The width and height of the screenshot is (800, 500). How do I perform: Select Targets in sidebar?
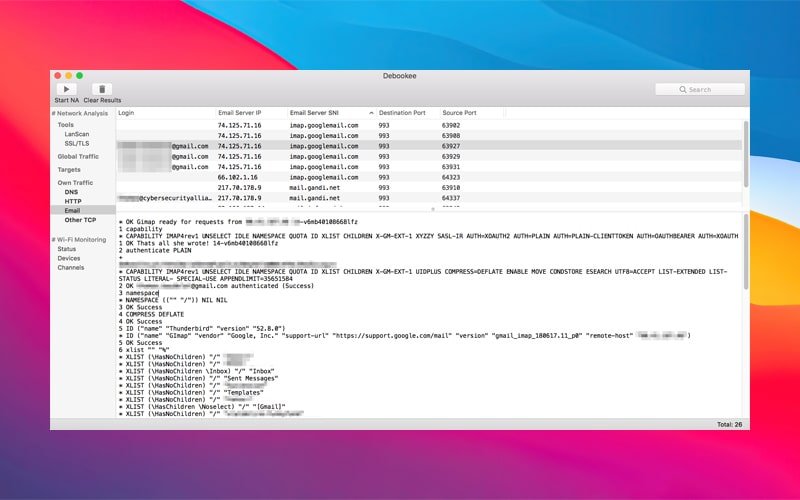[x=69, y=170]
